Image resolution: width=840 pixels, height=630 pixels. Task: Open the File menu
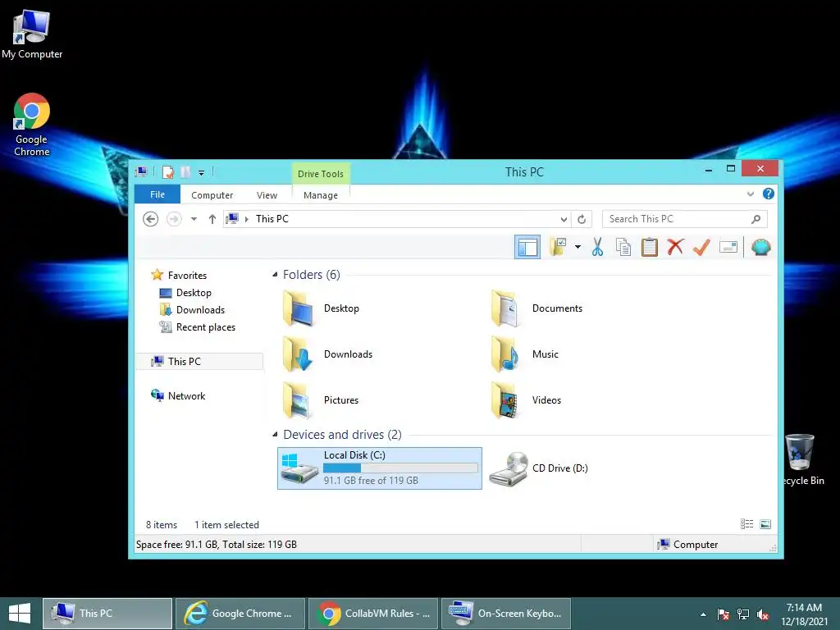[157, 194]
